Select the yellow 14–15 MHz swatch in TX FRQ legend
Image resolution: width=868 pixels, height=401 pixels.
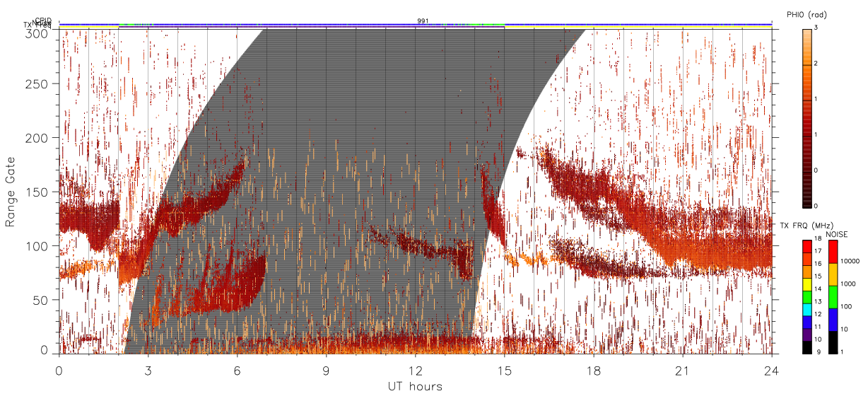point(807,284)
